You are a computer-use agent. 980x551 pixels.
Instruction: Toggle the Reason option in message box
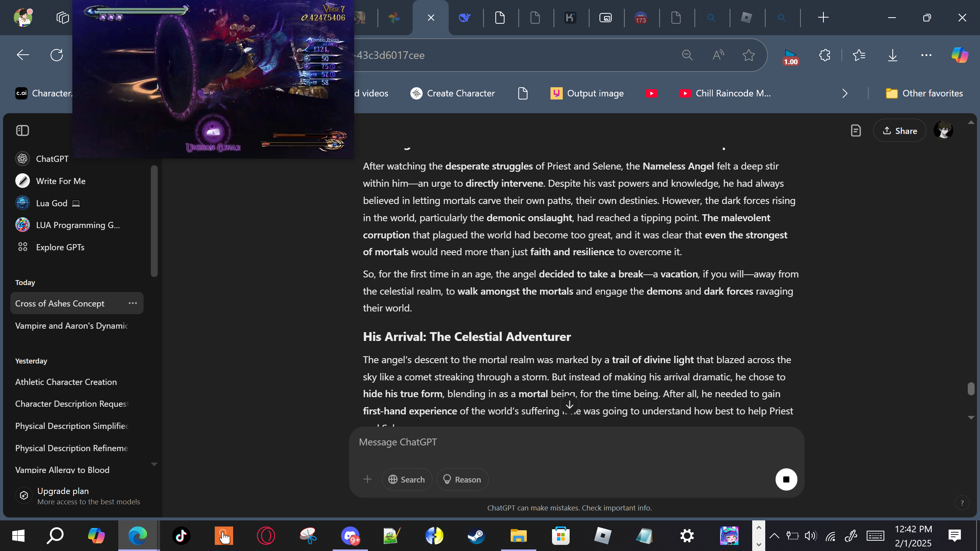(x=462, y=479)
